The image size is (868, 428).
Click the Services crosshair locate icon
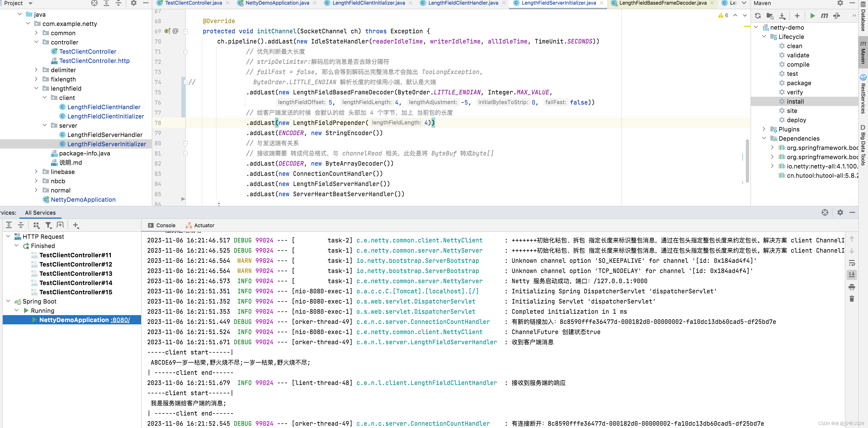pos(825,212)
